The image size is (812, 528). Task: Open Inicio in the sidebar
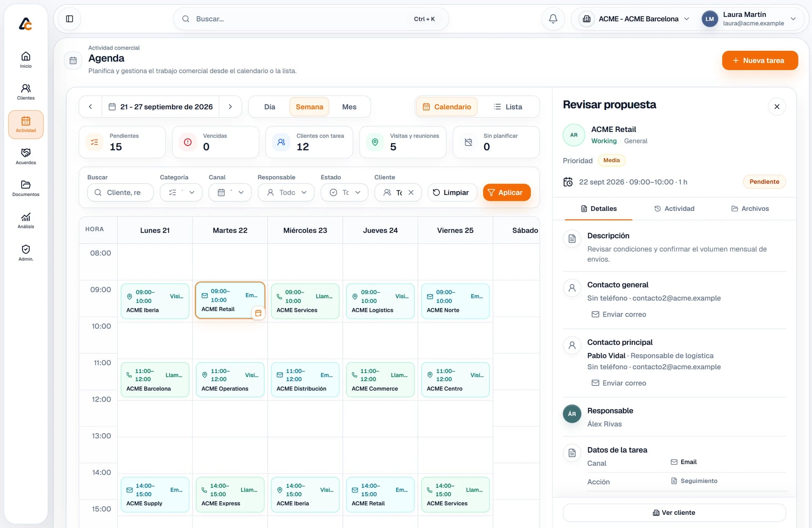26,60
